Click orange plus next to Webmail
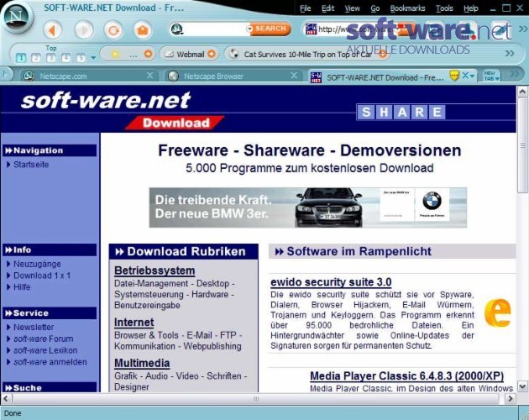Image resolution: width=529 pixels, height=420 pixels. (x=212, y=54)
